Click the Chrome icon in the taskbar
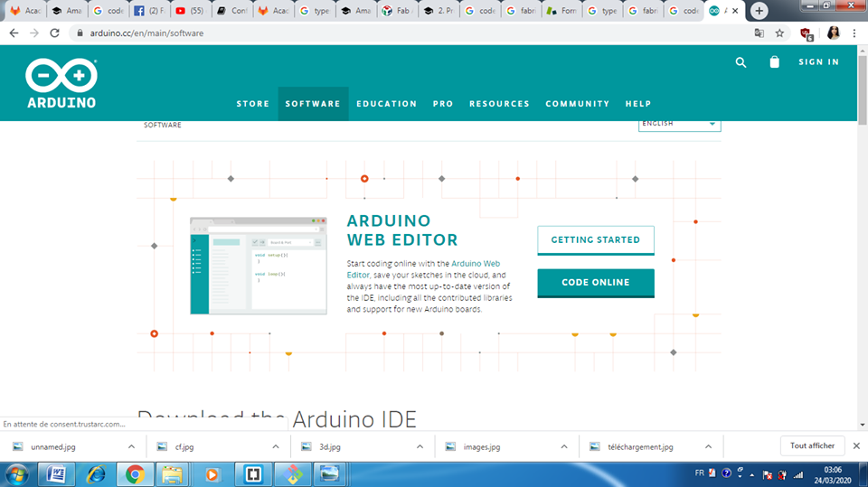 [135, 474]
